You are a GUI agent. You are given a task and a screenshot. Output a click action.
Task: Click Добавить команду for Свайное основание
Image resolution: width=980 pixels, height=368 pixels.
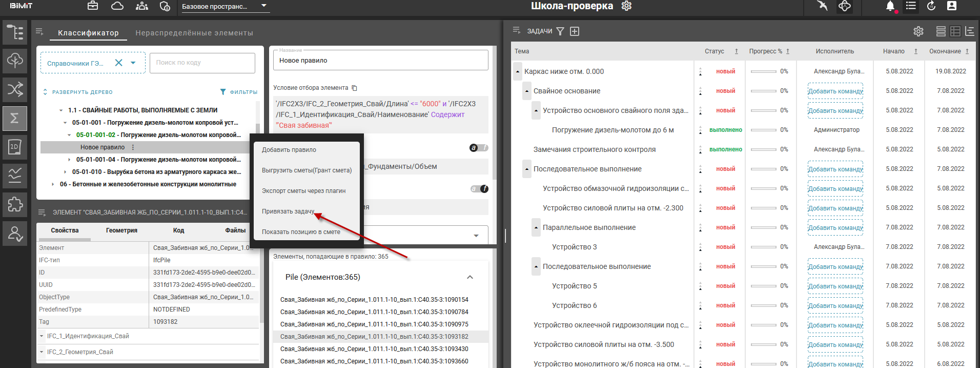click(x=835, y=91)
